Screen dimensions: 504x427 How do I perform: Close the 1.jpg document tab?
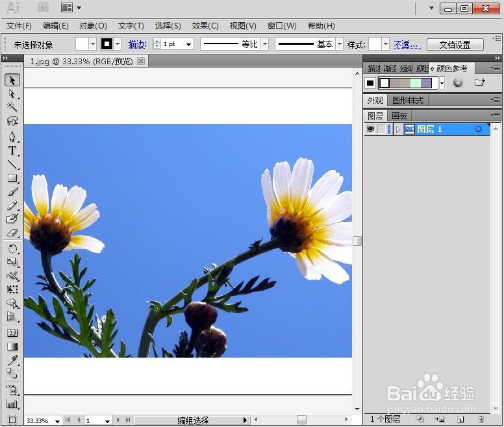[x=141, y=61]
